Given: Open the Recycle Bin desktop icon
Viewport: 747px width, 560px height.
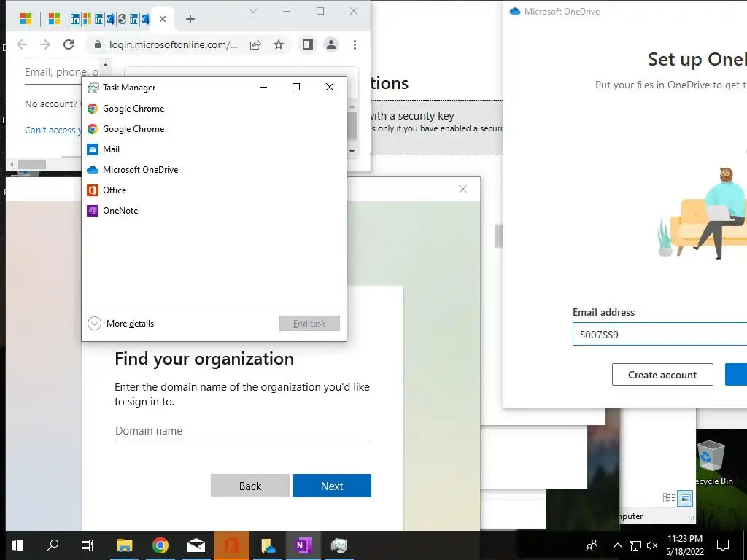Looking at the screenshot, I should pyautogui.click(x=713, y=463).
